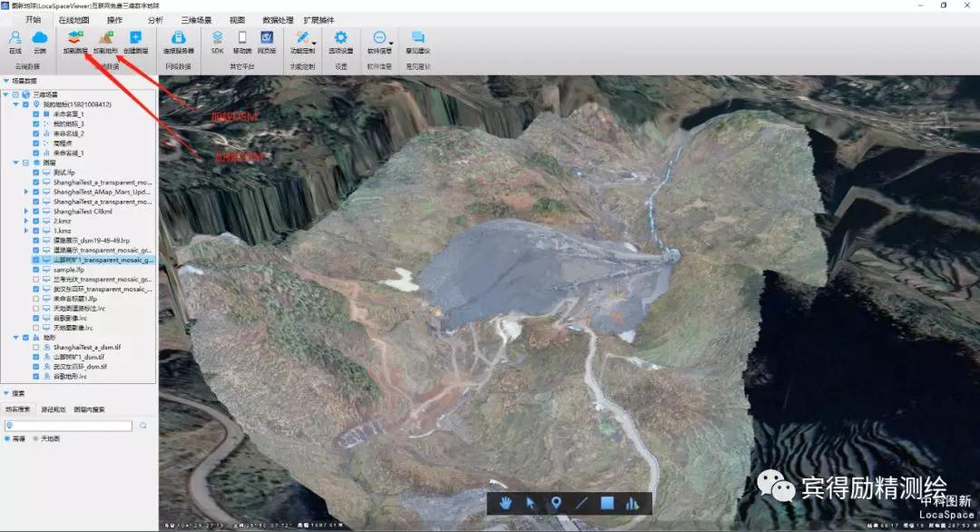This screenshot has width=980, height=532.
Task: Click the 路径规划 search tab
Action: coord(54,409)
